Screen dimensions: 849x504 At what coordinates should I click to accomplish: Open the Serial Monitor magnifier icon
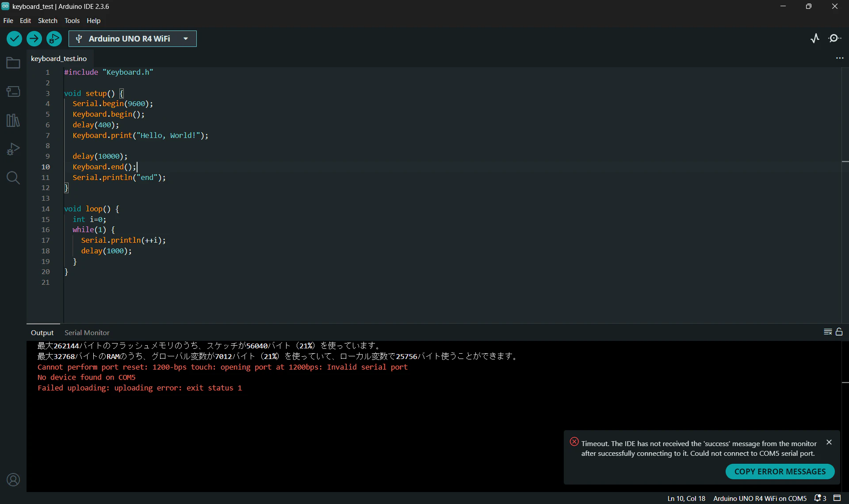[x=835, y=38]
